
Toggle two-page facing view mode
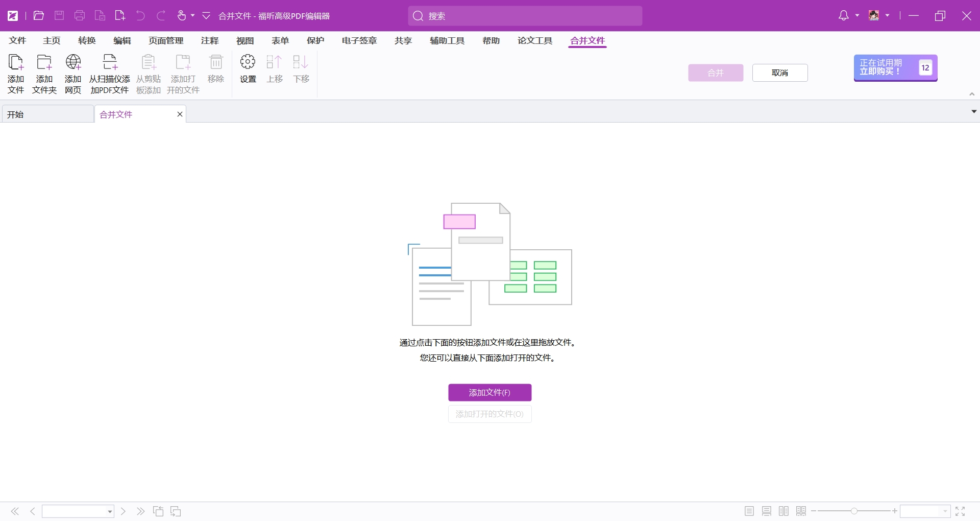pos(784,511)
